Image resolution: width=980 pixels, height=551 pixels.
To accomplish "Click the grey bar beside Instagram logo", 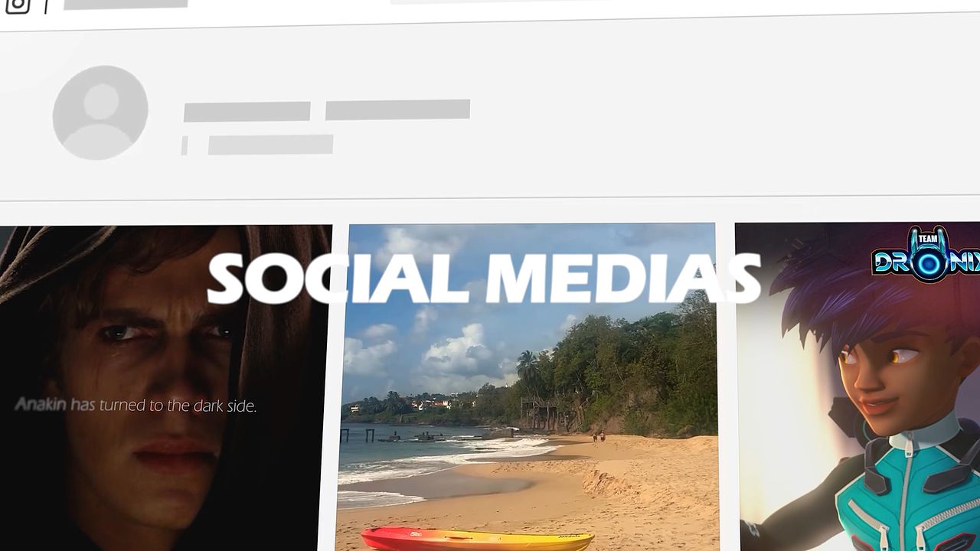I will (126, 4).
